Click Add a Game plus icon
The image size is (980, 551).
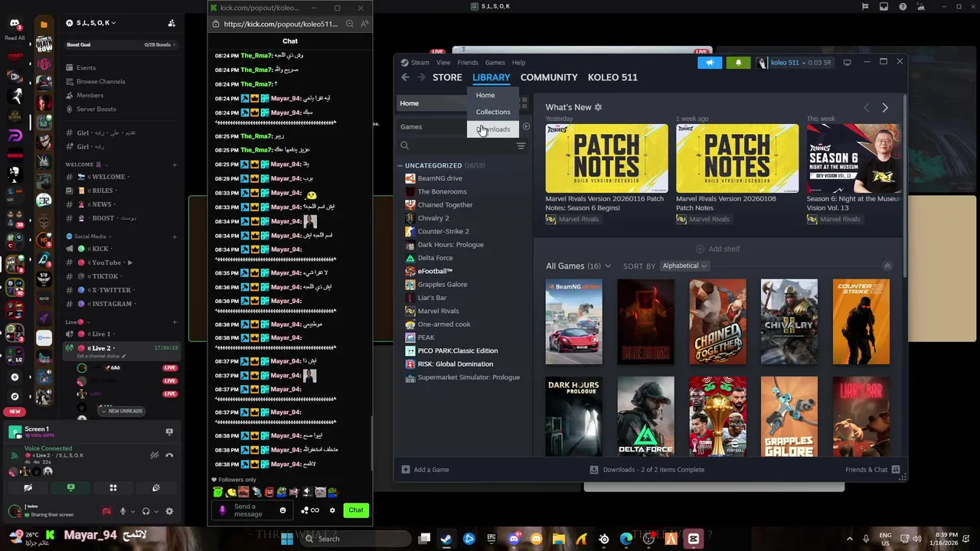[406, 470]
